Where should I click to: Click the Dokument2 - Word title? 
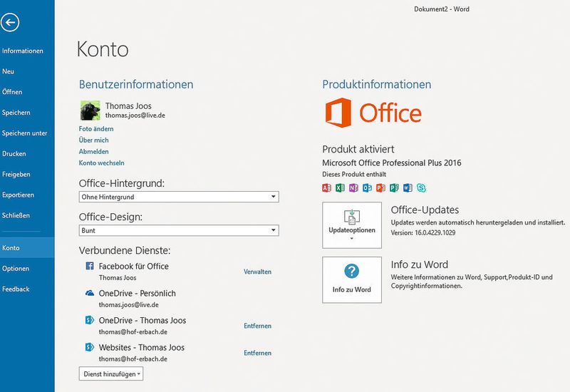[441, 9]
